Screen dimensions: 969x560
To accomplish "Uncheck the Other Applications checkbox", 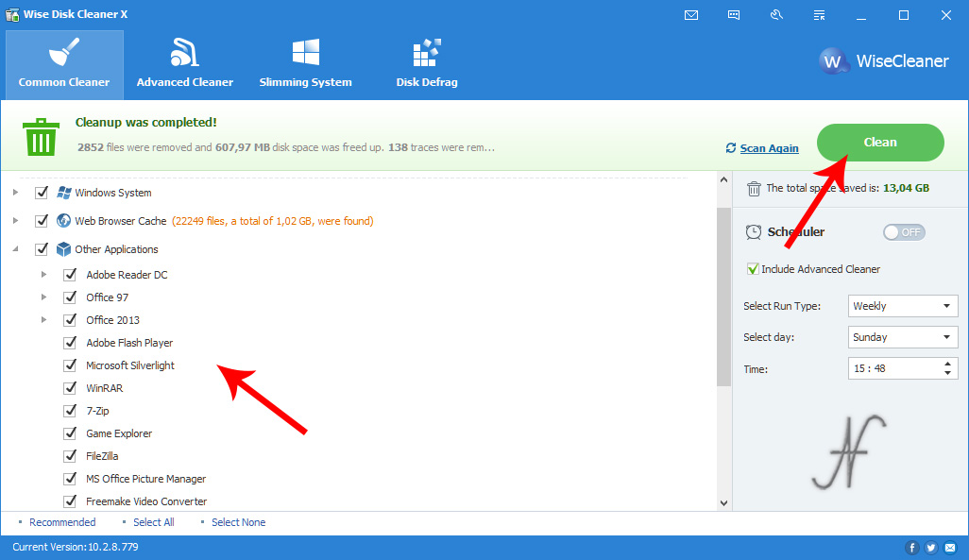I will tap(42, 249).
